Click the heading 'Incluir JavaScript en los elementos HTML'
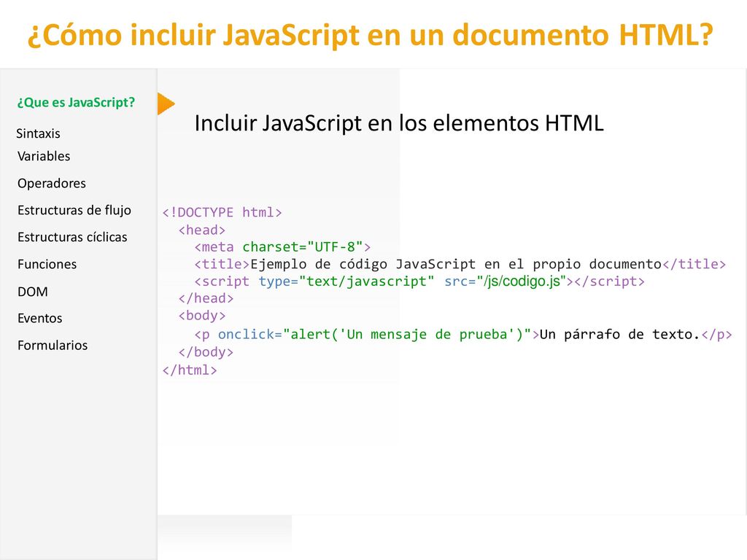 pos(399,122)
